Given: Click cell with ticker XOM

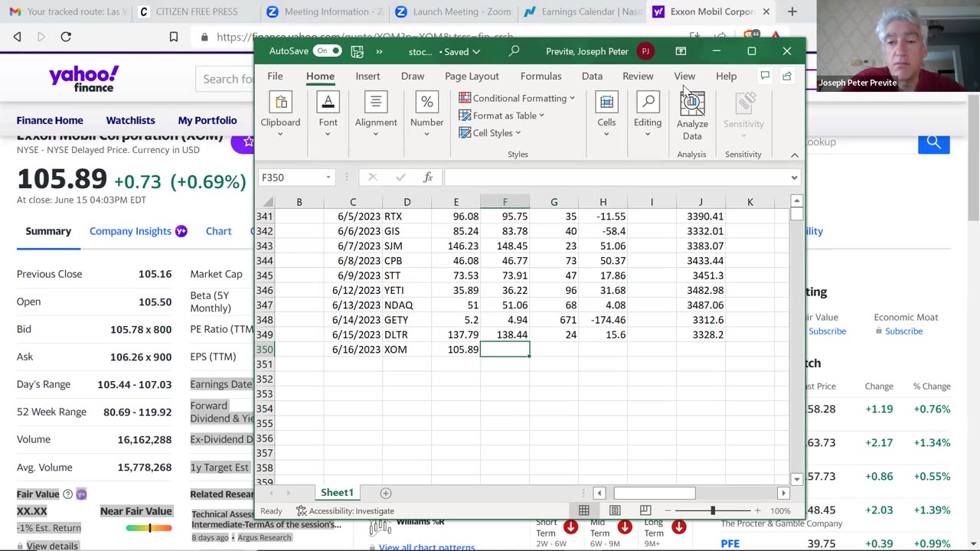Looking at the screenshot, I should (x=407, y=350).
